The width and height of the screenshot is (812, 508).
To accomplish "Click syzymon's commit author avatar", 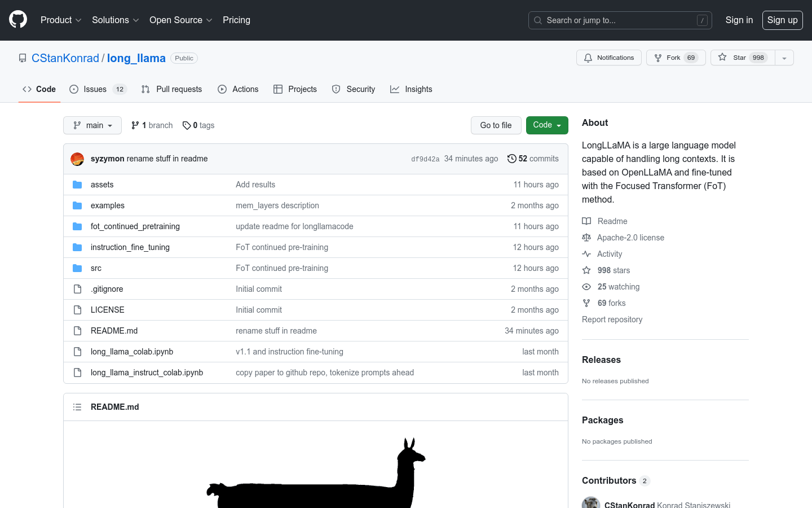I will point(77,159).
